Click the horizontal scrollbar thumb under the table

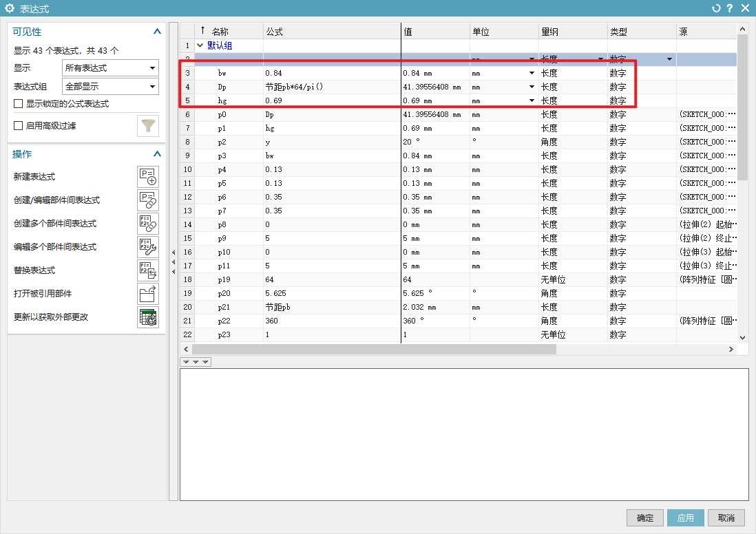(374, 350)
